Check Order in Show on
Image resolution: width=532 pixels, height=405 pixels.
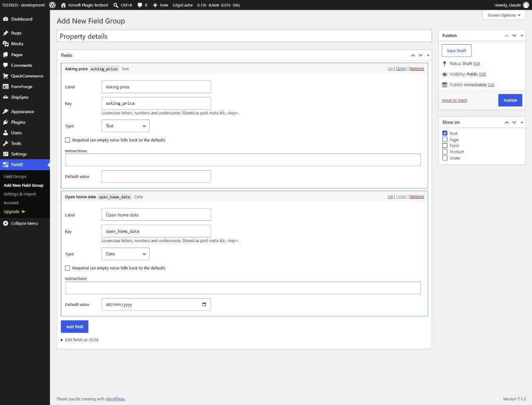click(445, 158)
